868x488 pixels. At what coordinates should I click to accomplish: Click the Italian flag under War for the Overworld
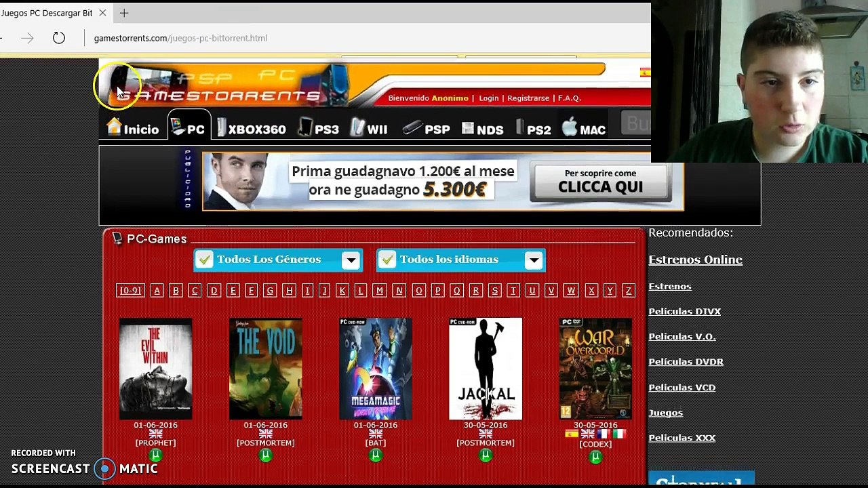(619, 434)
